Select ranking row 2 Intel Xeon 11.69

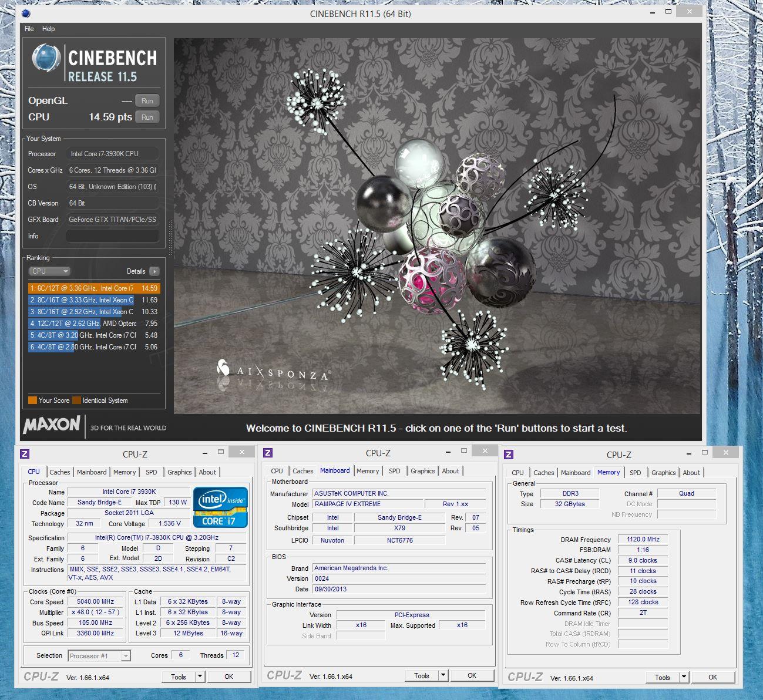pos(94,300)
